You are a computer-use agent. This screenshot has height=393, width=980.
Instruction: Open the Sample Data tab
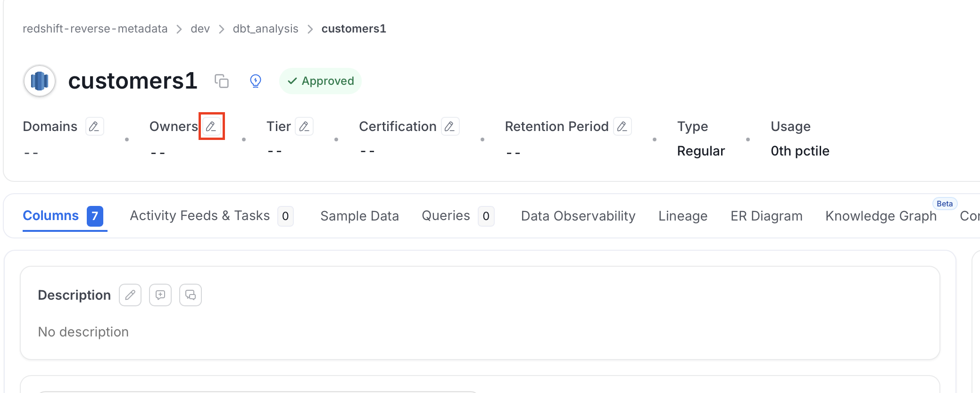360,216
